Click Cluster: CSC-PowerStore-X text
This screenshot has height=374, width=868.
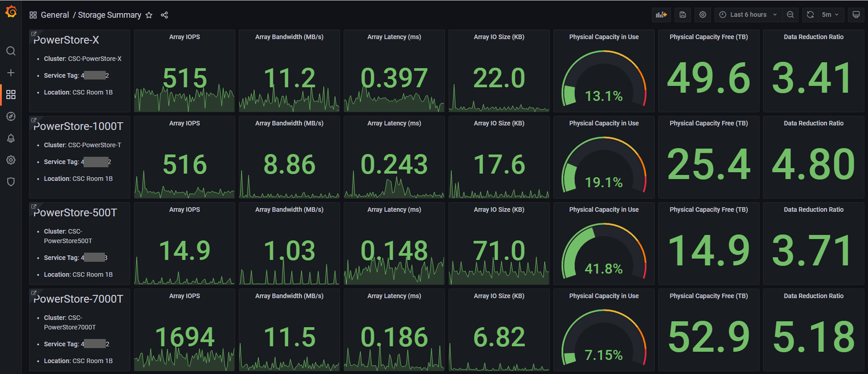click(83, 59)
